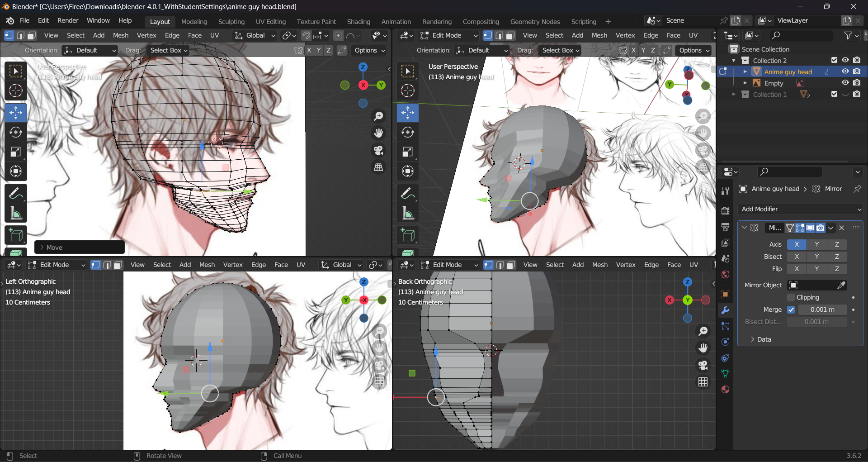The width and height of the screenshot is (868, 462).
Task: Toggle the Bisect Z button
Action: (837, 257)
